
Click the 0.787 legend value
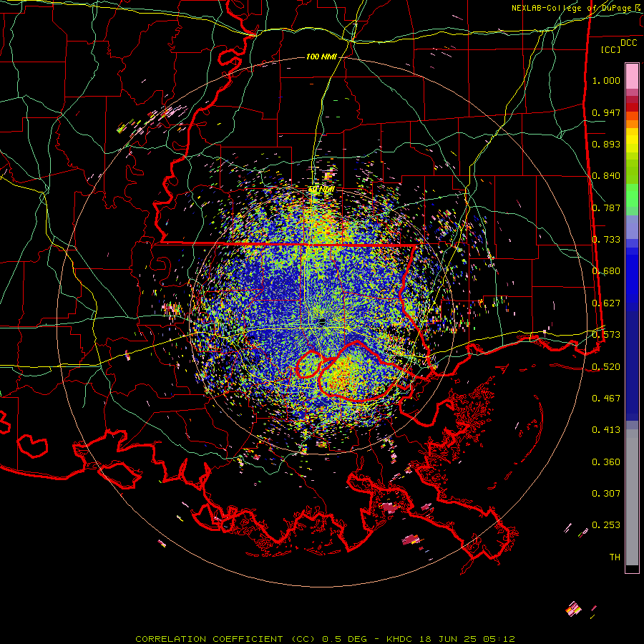(x=606, y=208)
